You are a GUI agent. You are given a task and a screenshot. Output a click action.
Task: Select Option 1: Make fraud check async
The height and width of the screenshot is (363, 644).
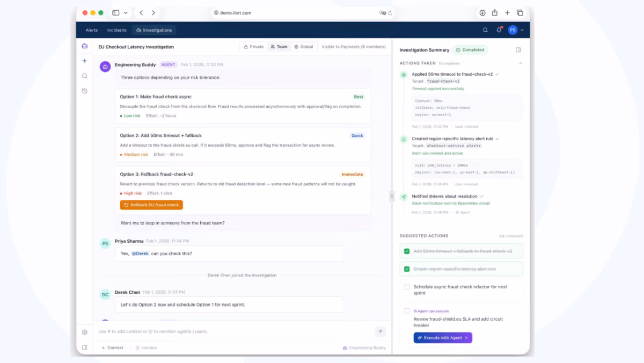243,106
